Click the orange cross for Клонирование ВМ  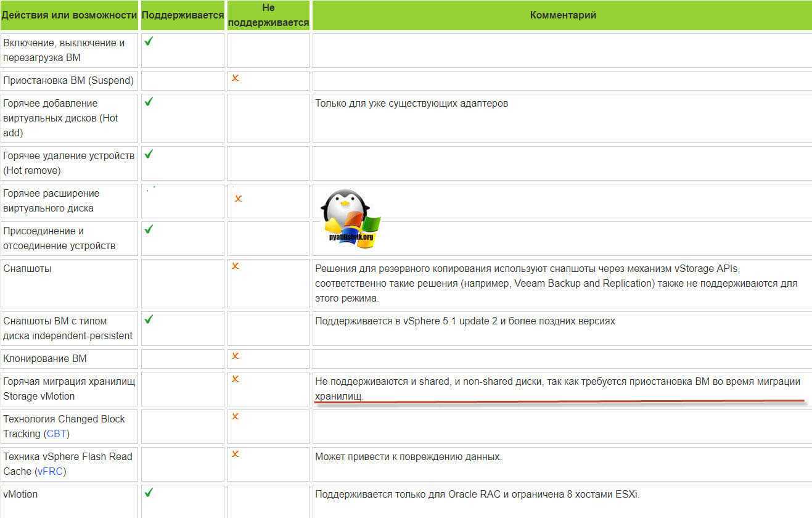235,356
